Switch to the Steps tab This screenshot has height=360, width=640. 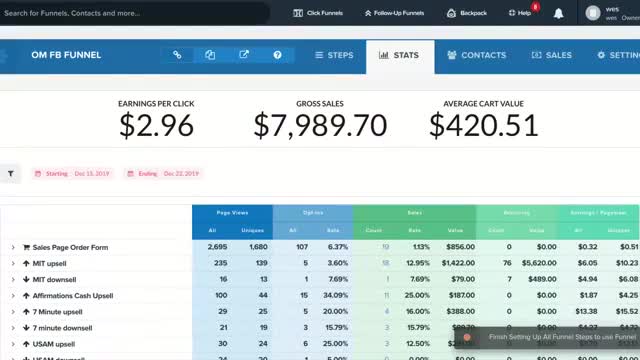pyautogui.click(x=334, y=55)
